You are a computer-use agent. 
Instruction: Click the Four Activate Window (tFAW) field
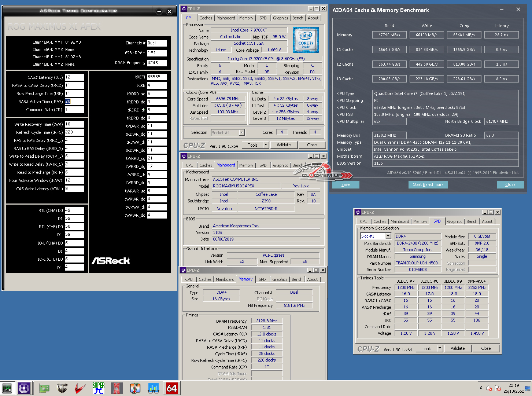(x=74, y=180)
